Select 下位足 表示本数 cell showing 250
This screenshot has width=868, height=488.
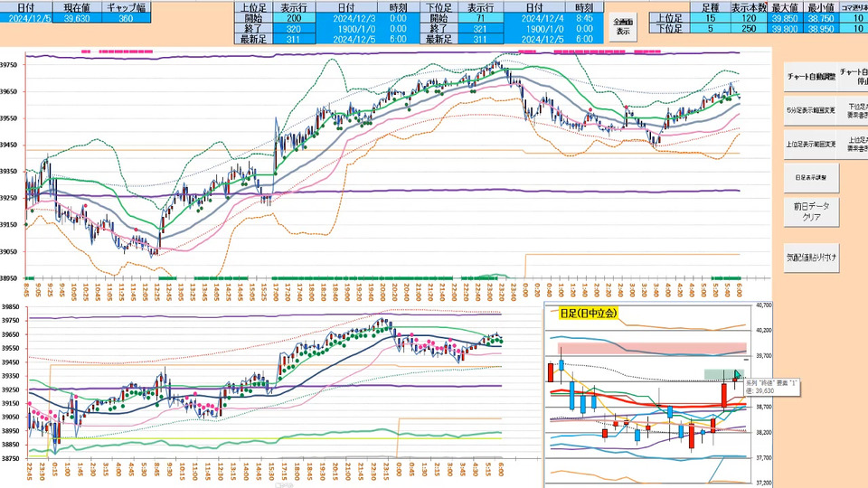coord(749,29)
